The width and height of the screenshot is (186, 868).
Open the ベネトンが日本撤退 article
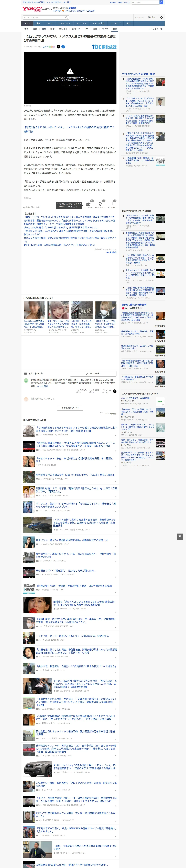coord(135,398)
